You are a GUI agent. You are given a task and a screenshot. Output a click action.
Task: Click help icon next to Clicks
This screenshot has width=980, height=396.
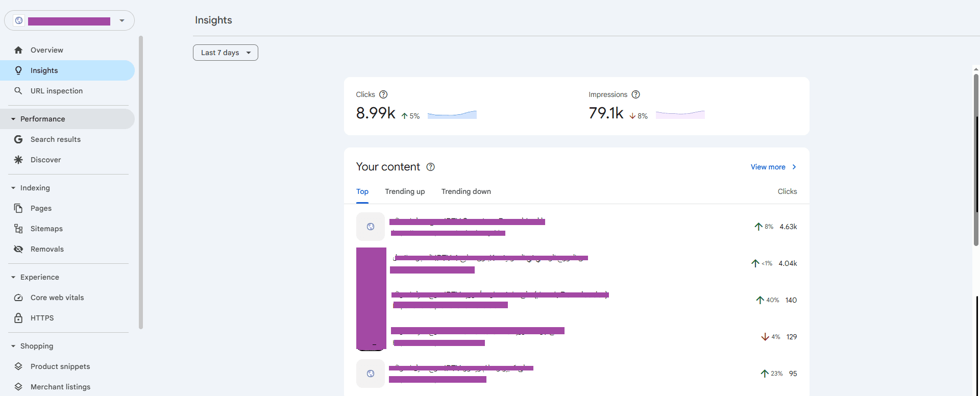point(383,94)
